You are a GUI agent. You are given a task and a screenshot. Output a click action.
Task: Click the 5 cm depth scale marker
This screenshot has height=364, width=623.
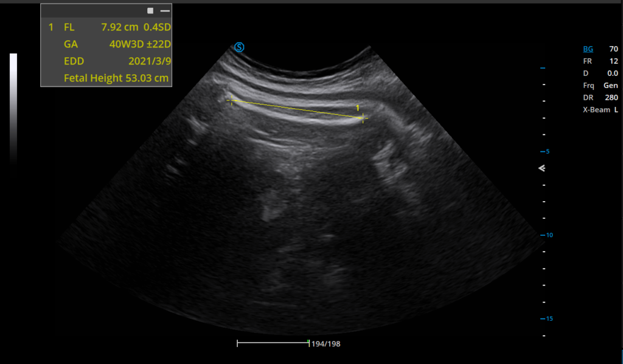[545, 152]
